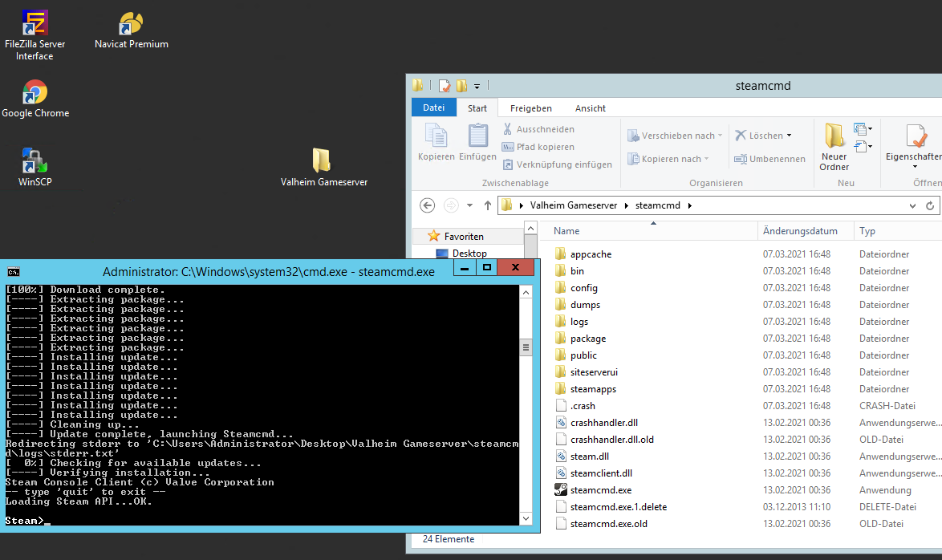Open the WinSCP desktop icon
This screenshot has width=942, height=560.
coord(35,159)
